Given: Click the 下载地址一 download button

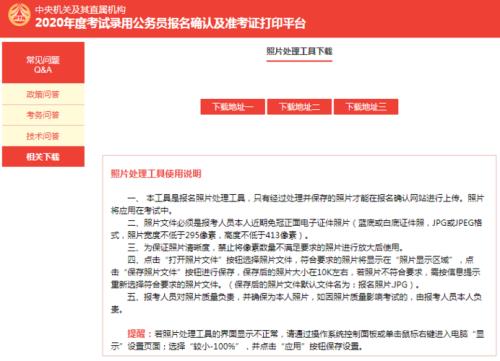Looking at the screenshot, I should tap(233, 107).
